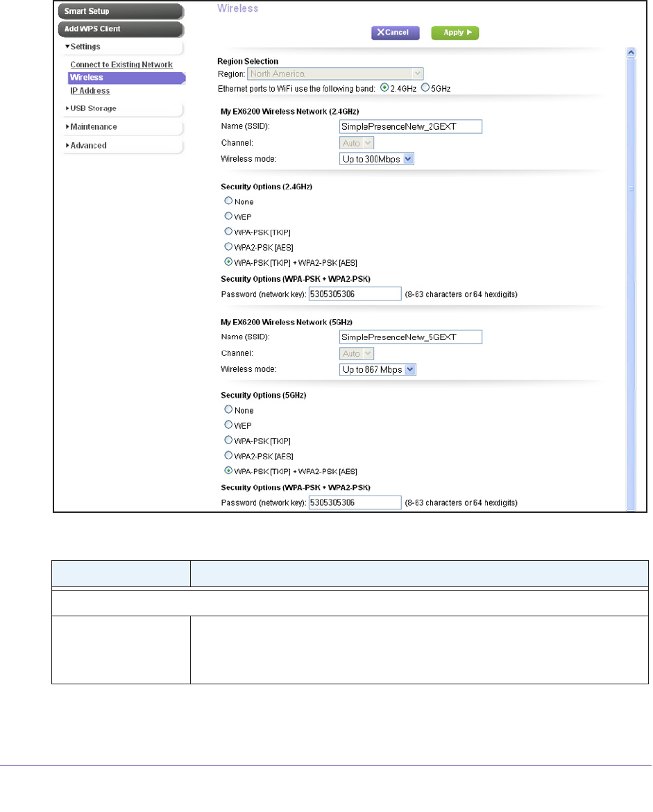The height and width of the screenshot is (812, 653).
Task: Select WPA-PSK + WPA2-PSK mixed for 2.4GHz
Action: pyautogui.click(x=228, y=262)
